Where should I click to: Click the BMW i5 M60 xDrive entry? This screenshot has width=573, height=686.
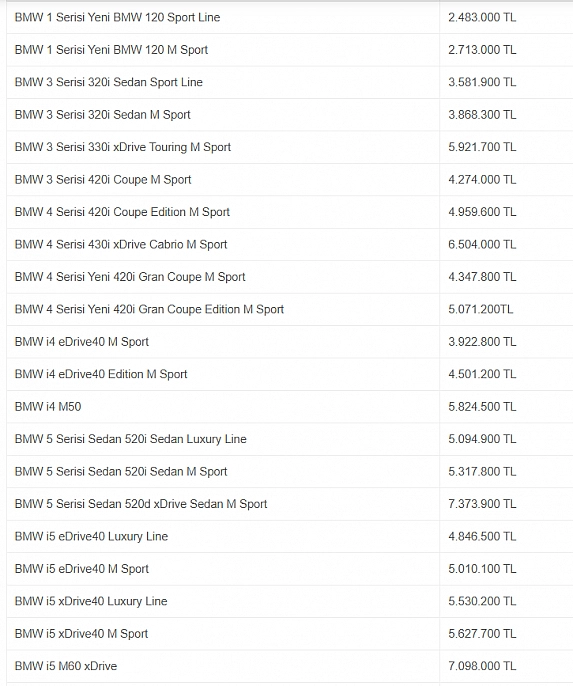[x=66, y=666]
